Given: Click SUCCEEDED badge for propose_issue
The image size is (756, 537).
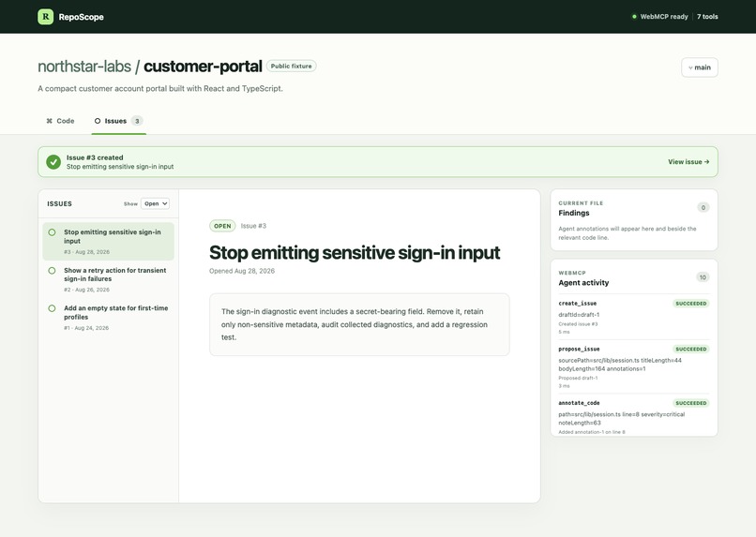Looking at the screenshot, I should coord(691,349).
